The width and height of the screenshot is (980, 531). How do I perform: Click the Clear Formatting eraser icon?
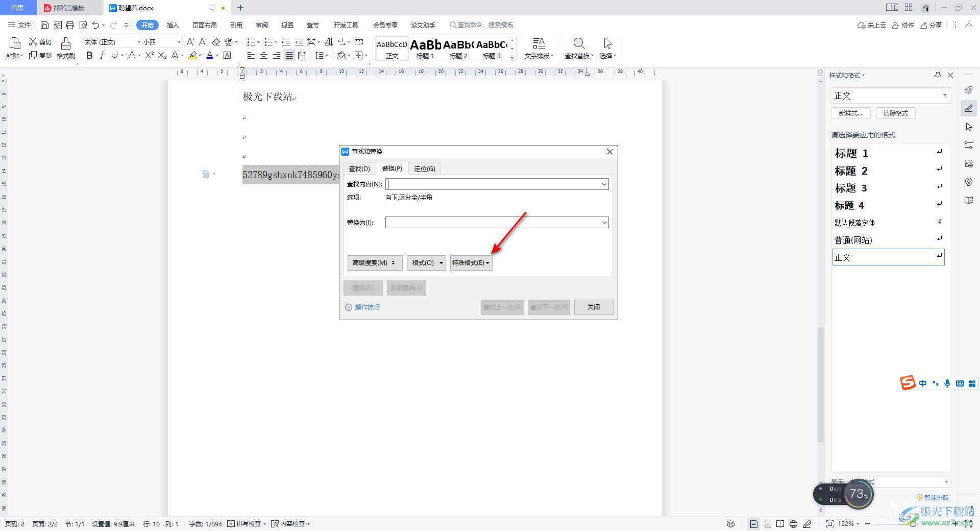[216, 42]
